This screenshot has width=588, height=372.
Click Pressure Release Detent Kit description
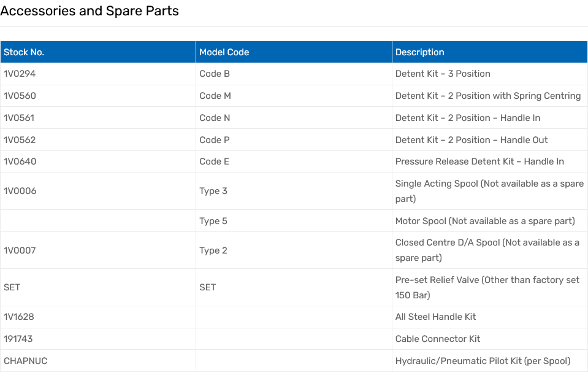click(x=479, y=161)
